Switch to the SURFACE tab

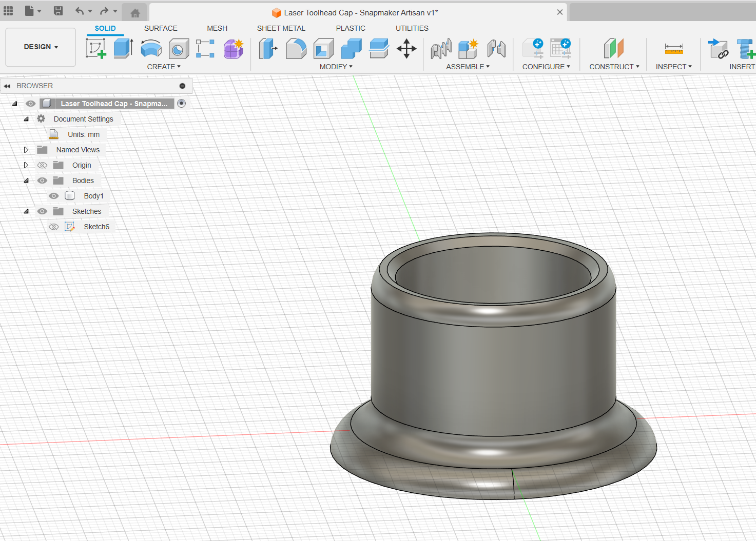(x=161, y=28)
